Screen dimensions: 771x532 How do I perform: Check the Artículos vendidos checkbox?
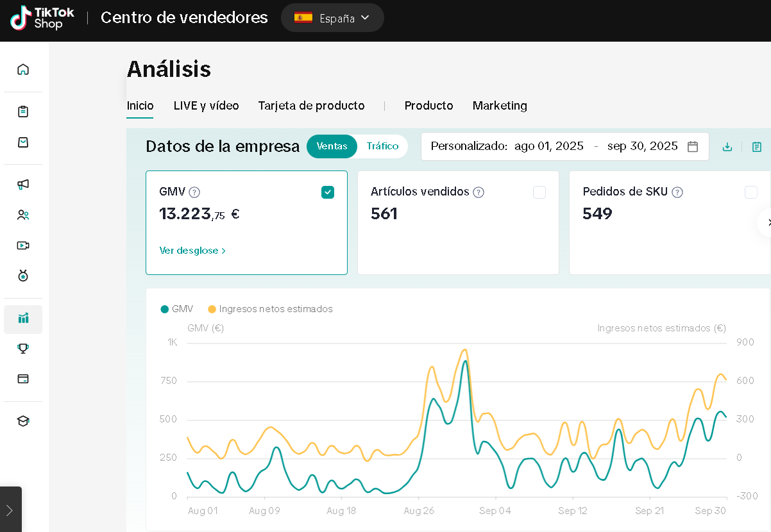click(539, 192)
